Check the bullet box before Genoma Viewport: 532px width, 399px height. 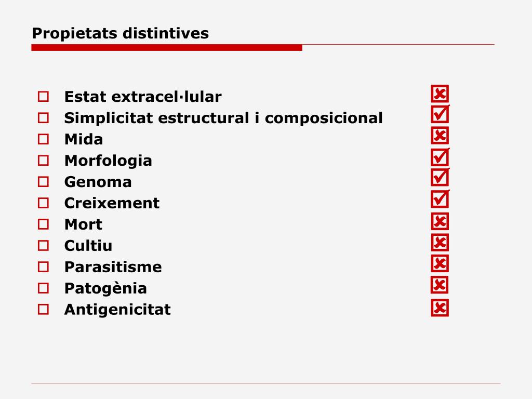(43, 182)
